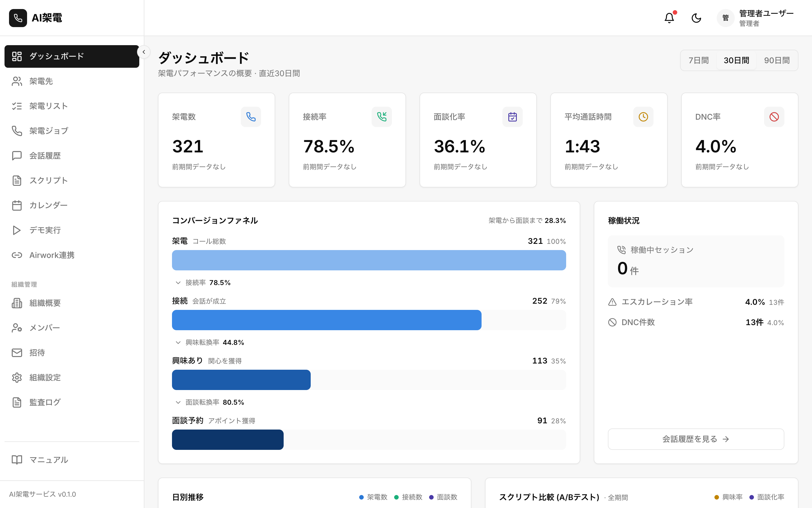Image resolution: width=812 pixels, height=508 pixels.
Task: Toggle 面談化率 legend in スクリプト比較
Action: 767,497
